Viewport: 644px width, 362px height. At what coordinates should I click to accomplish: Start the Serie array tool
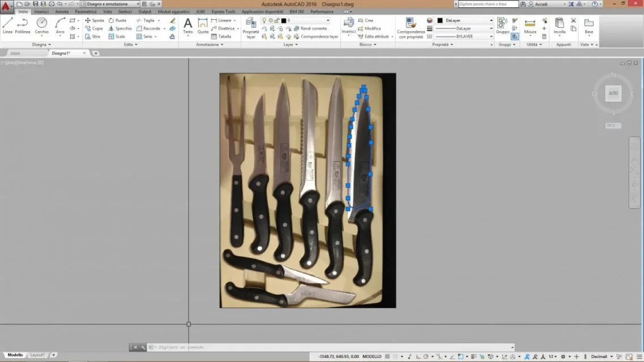(x=144, y=37)
